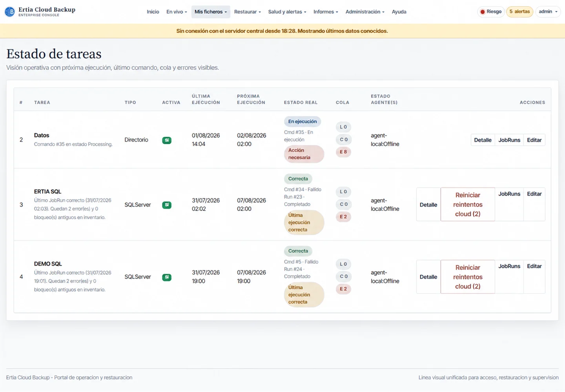Open Detalle for the ERTIA SQL task

coord(428,205)
